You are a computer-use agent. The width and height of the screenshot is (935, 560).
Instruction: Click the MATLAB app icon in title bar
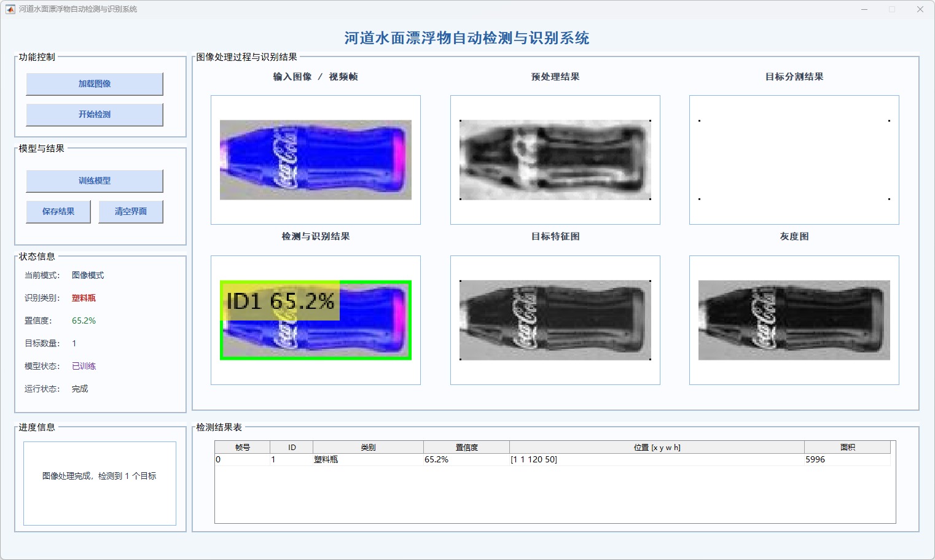click(x=10, y=9)
